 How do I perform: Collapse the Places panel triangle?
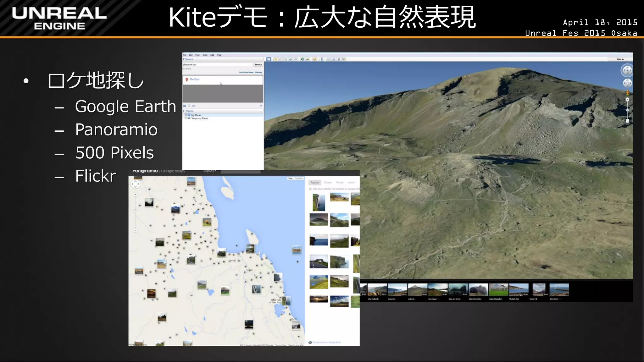pyautogui.click(x=184, y=111)
